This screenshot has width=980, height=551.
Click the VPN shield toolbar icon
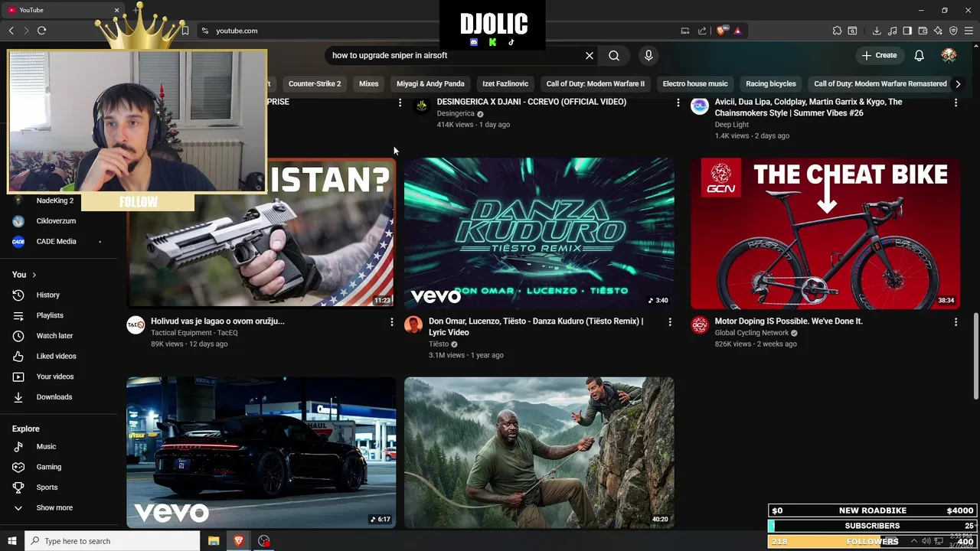click(953, 31)
